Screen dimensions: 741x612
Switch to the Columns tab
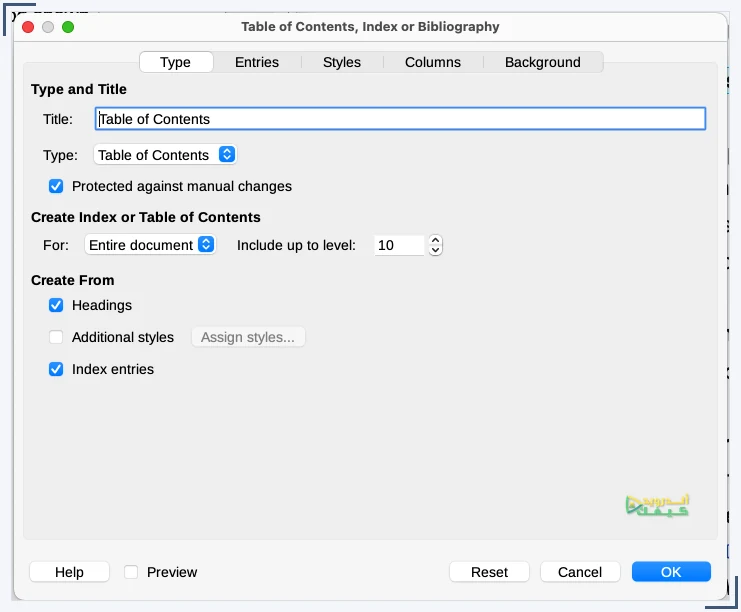click(x=432, y=62)
